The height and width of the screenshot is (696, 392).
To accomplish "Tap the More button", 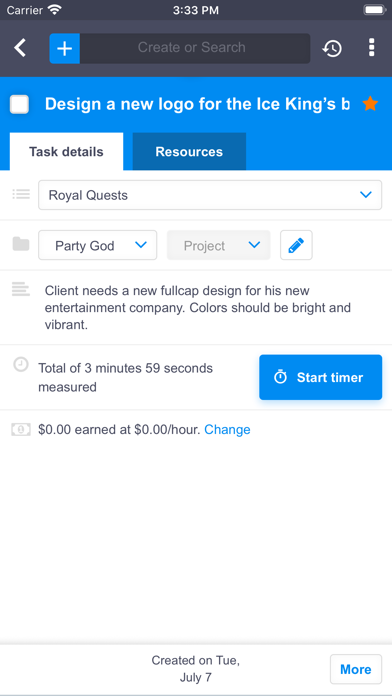I will point(356,669).
